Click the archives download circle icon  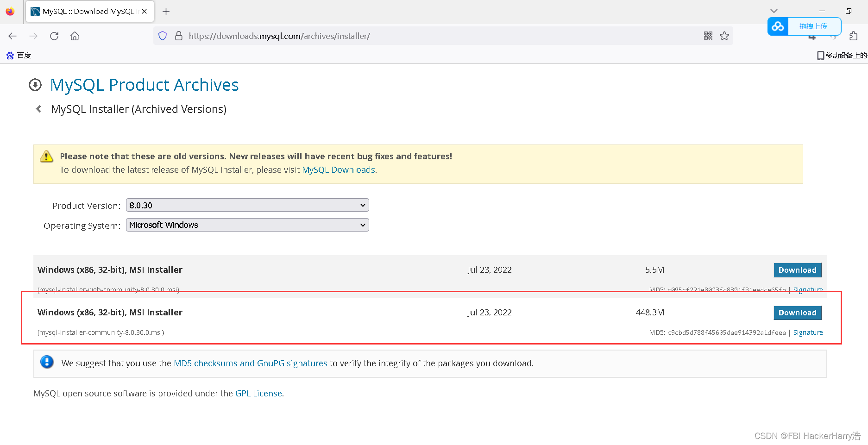(x=35, y=85)
